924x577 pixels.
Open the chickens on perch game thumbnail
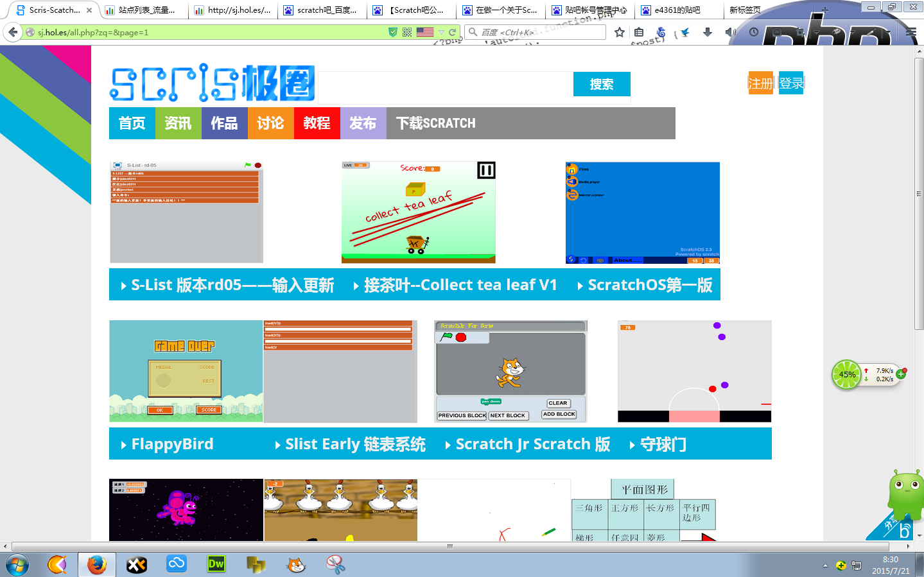tap(340, 510)
